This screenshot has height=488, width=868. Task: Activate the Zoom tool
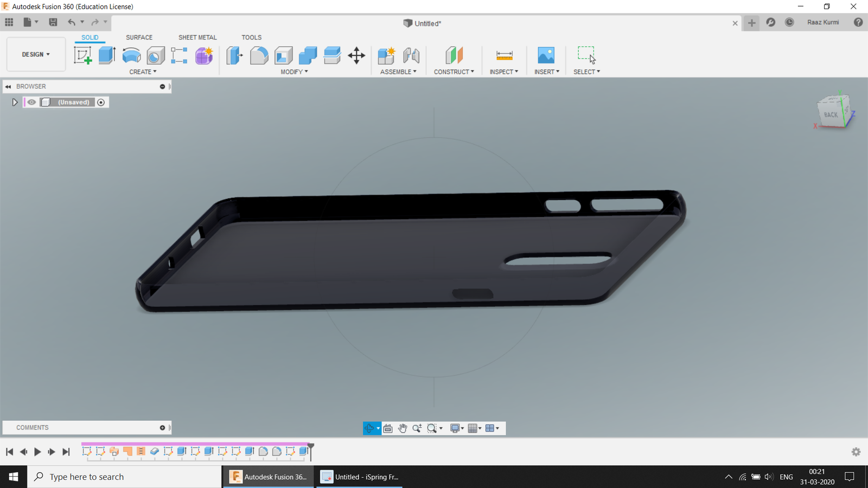click(x=417, y=428)
